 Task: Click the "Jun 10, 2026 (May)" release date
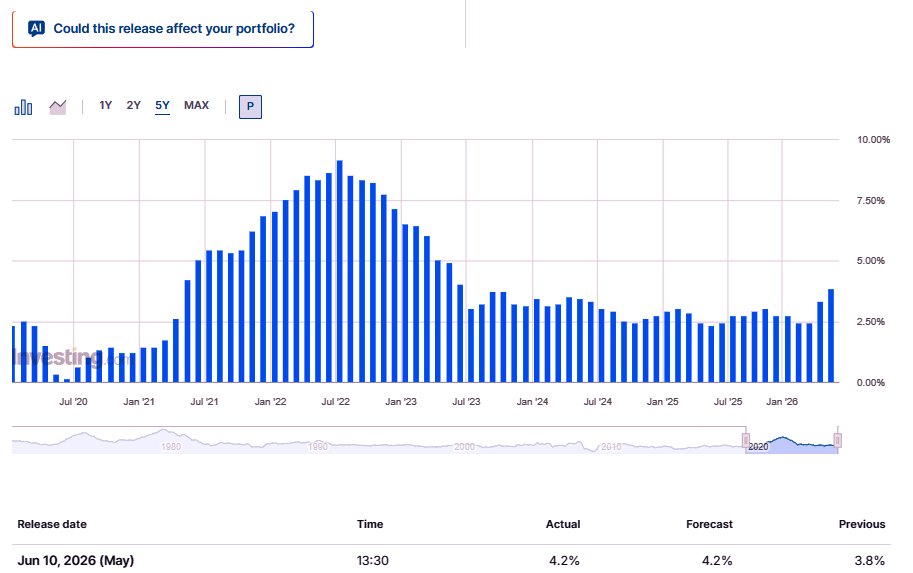(x=76, y=560)
